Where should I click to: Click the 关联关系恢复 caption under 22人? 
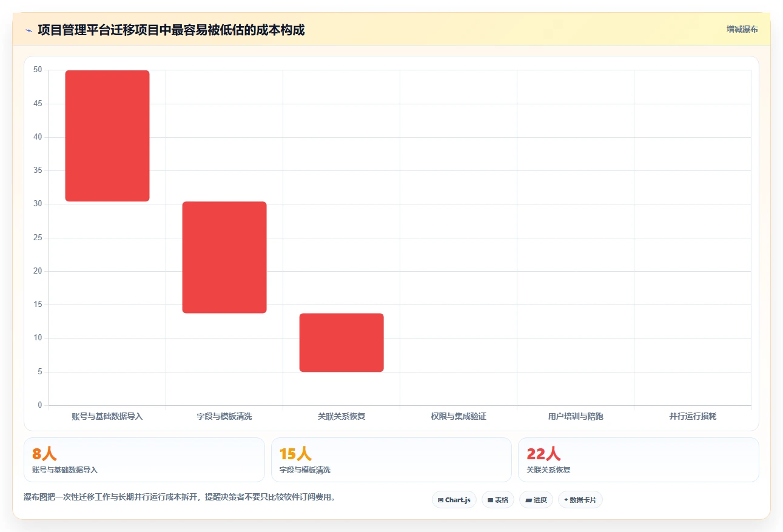[x=548, y=470]
